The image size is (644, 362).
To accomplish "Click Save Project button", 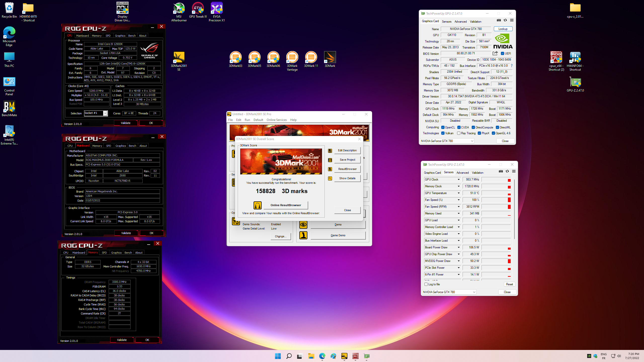I will tap(347, 160).
